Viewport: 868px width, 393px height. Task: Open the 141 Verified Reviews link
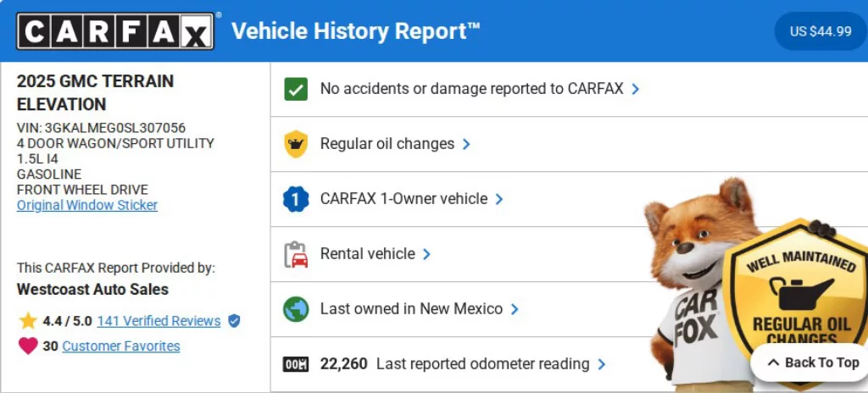(159, 321)
